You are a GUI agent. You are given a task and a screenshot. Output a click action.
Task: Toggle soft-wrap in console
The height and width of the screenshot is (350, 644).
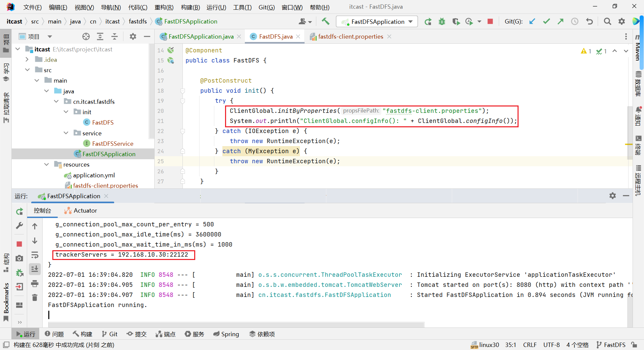coord(35,255)
